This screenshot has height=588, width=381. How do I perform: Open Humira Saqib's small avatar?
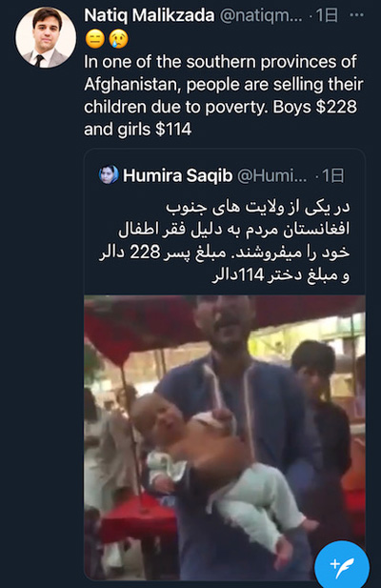click(109, 174)
